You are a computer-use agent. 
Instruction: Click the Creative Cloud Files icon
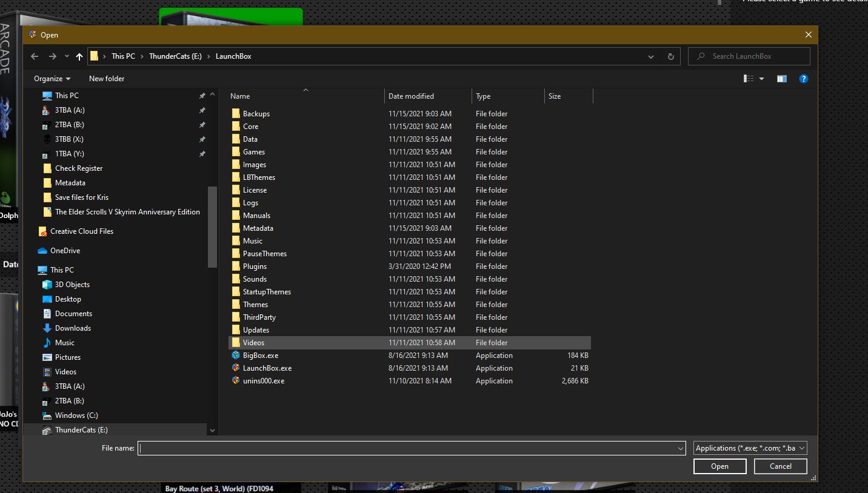point(42,231)
